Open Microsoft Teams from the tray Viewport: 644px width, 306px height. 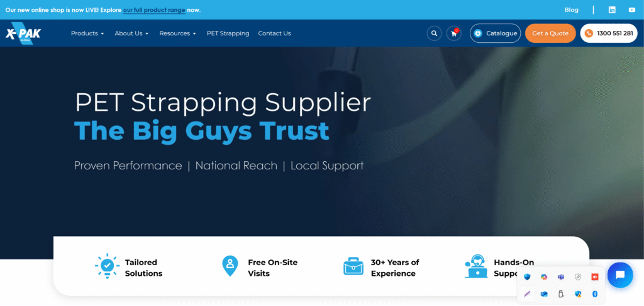coord(561,277)
